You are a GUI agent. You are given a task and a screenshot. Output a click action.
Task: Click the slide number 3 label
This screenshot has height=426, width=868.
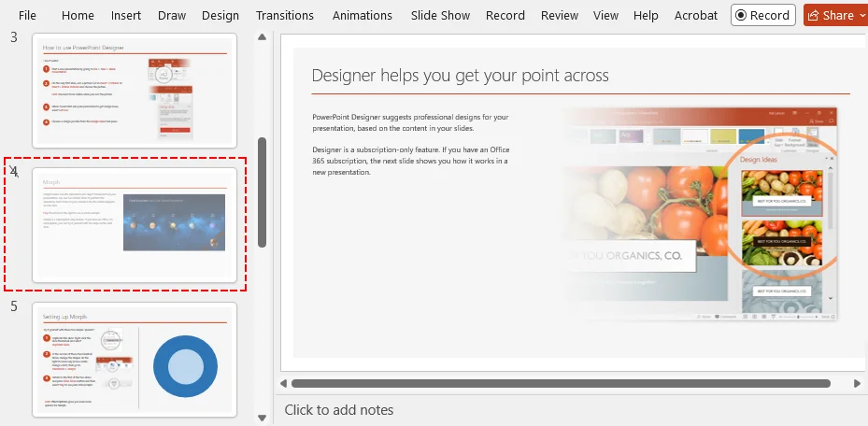click(14, 37)
